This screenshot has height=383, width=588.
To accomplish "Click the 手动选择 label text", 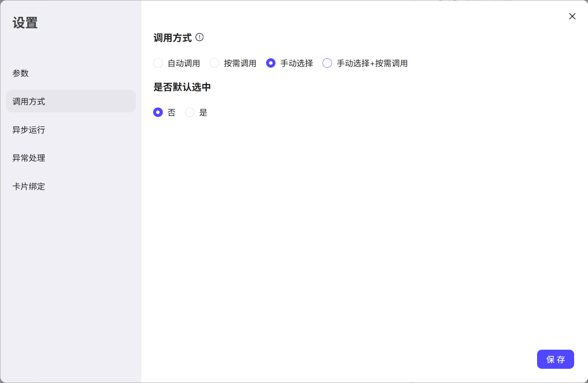I will (x=297, y=63).
